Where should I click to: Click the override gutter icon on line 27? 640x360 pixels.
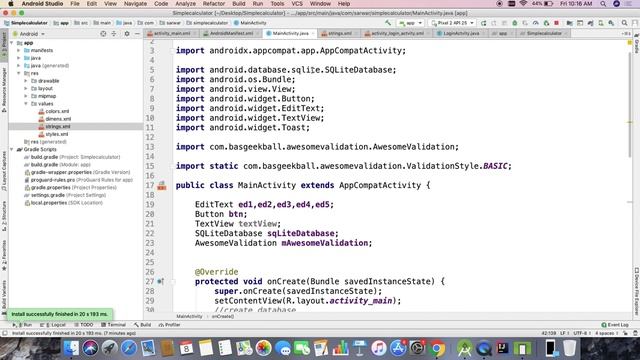point(161,282)
